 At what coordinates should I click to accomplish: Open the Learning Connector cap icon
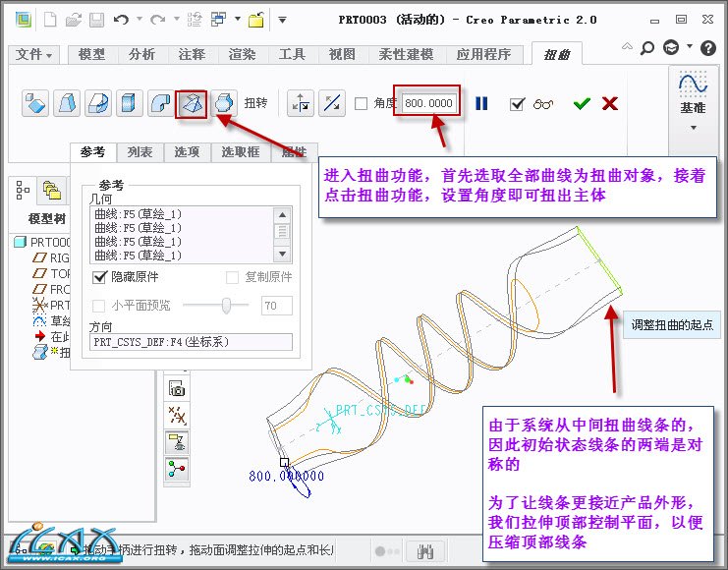(671, 47)
